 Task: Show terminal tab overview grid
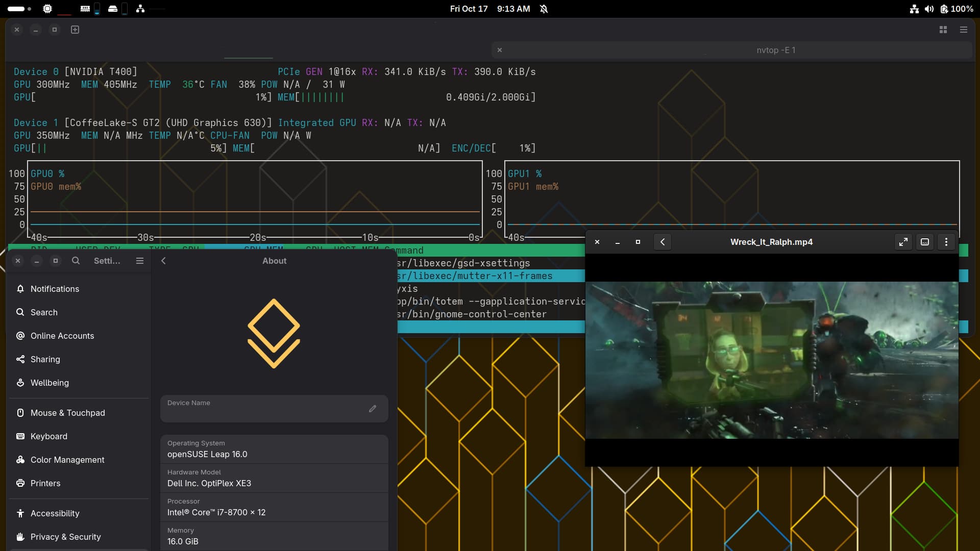(x=943, y=30)
